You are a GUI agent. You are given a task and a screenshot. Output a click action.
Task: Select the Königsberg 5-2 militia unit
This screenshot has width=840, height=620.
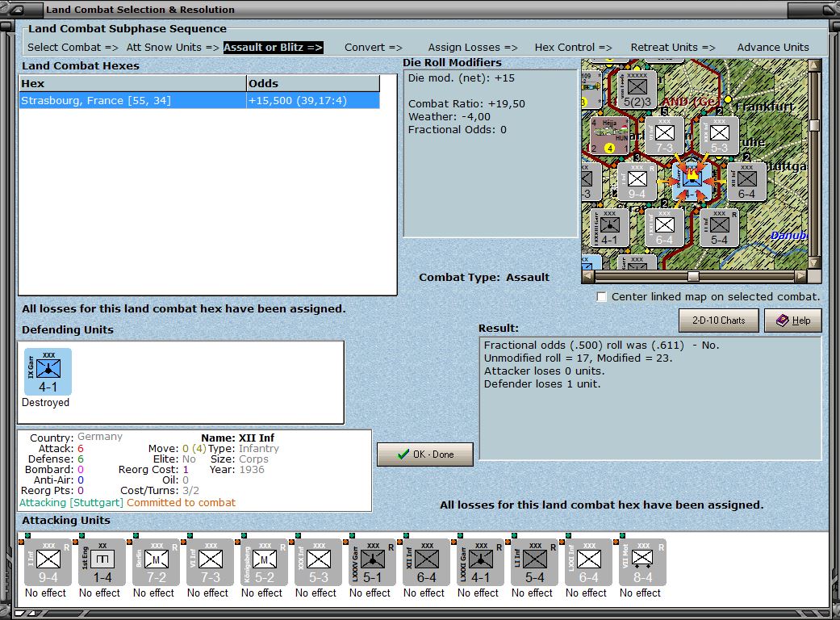pyautogui.click(x=264, y=562)
